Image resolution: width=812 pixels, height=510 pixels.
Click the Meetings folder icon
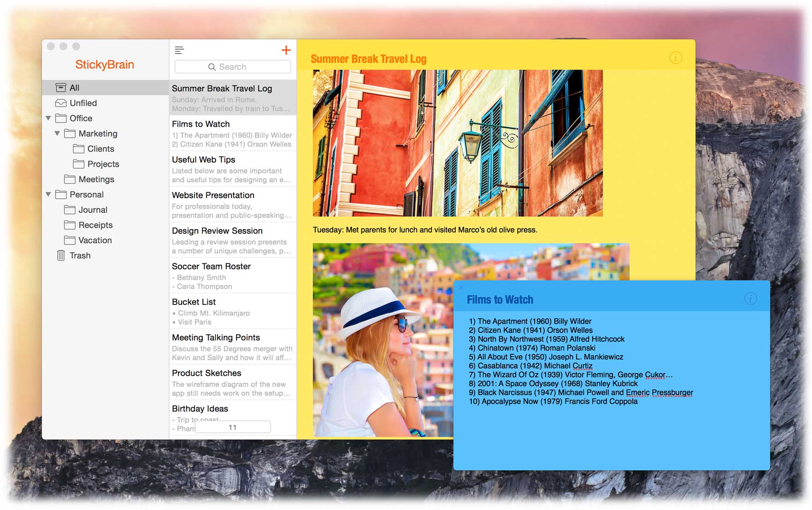(70, 179)
